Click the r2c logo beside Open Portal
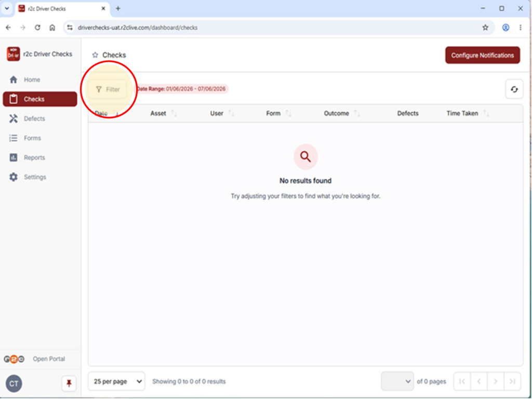The image size is (532, 399). point(14,359)
